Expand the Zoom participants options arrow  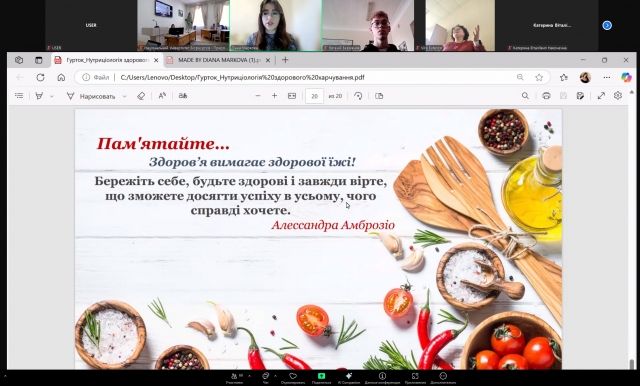[x=249, y=376]
